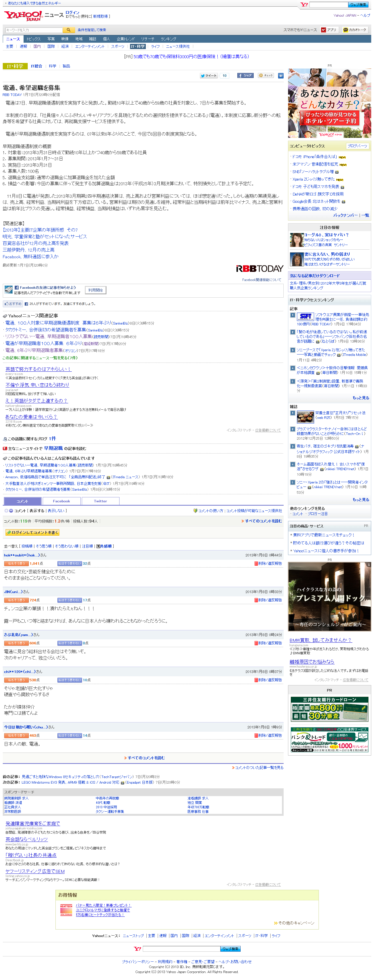
Task: Click 私はそう思わない on 今日は朝から眠い comment
Action: [70, 735]
